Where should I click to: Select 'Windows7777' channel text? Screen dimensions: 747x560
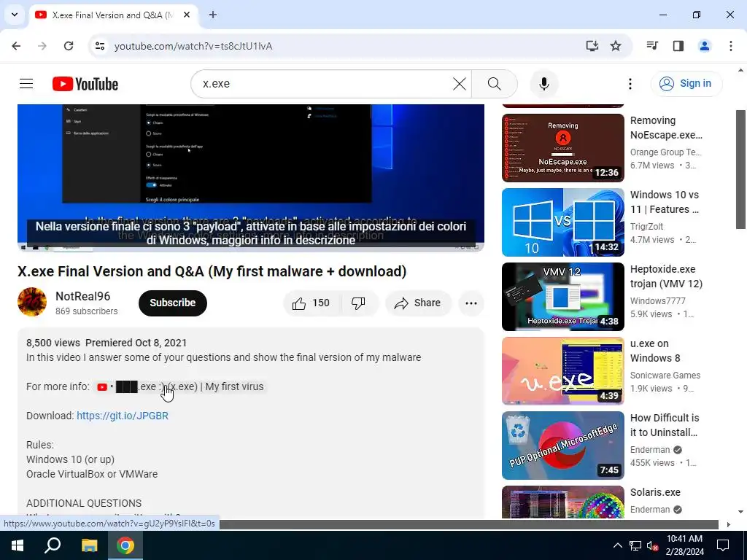click(x=657, y=301)
